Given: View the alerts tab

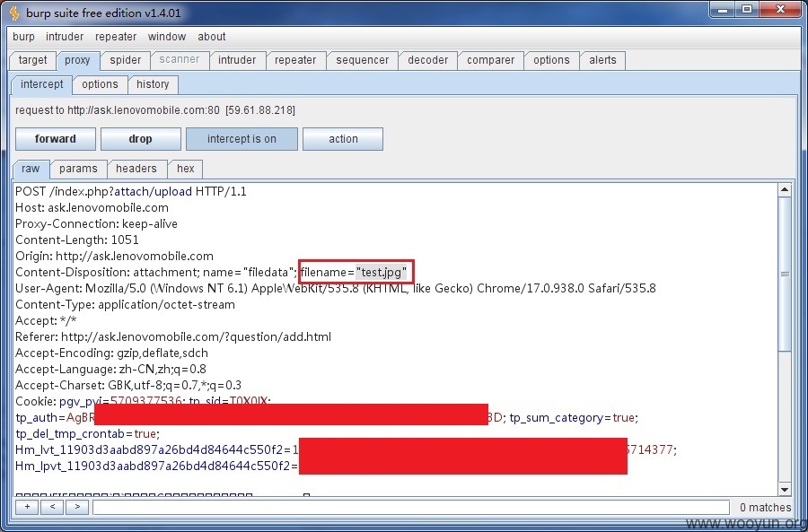Looking at the screenshot, I should 602,60.
